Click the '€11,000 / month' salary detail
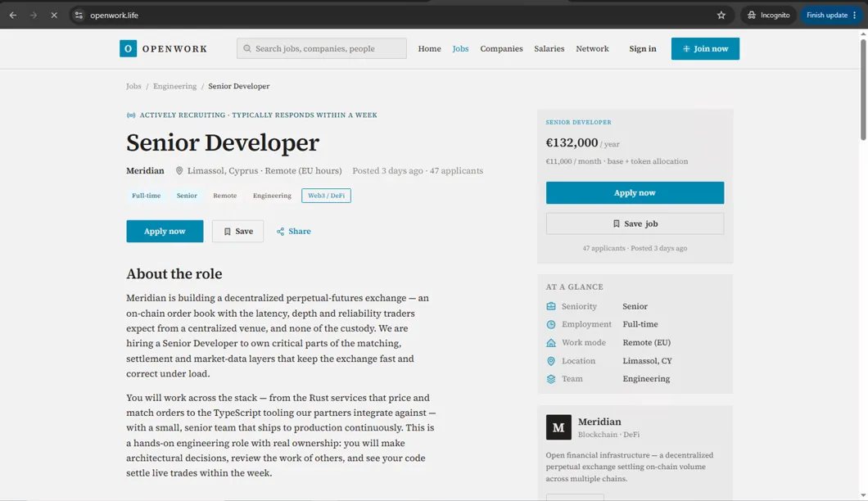 (573, 161)
